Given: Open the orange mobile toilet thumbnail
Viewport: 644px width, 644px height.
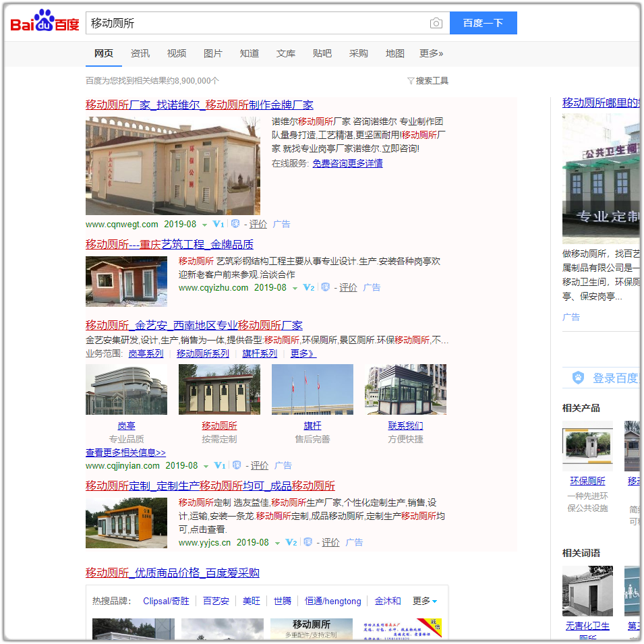Looking at the screenshot, I should click(x=126, y=523).
